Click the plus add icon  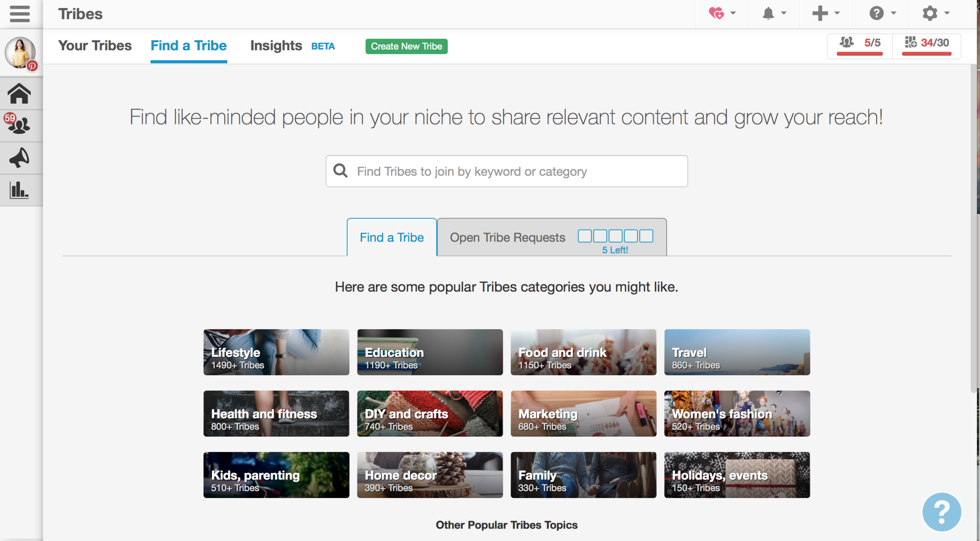(820, 13)
